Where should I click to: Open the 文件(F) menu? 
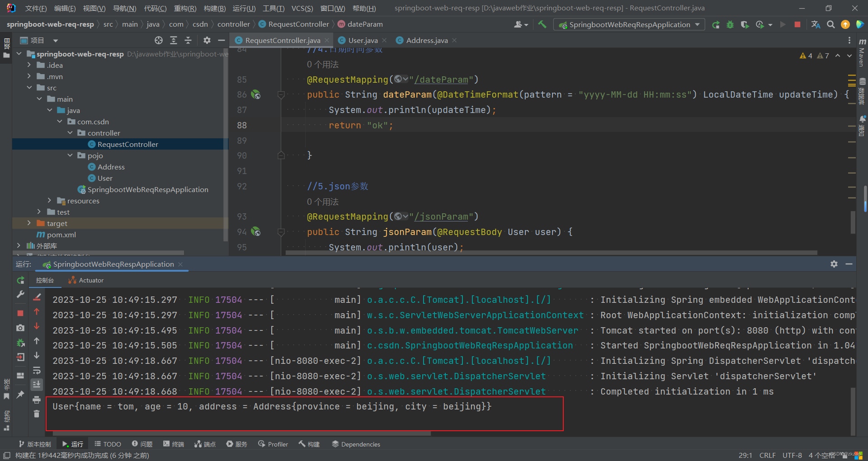[x=36, y=8]
